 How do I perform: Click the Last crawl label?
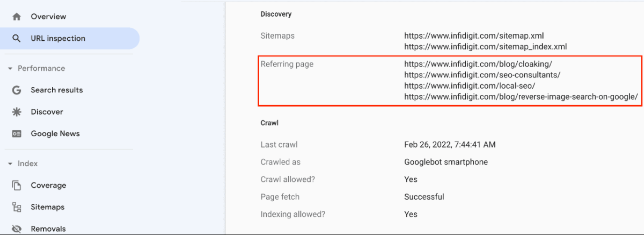pos(279,145)
